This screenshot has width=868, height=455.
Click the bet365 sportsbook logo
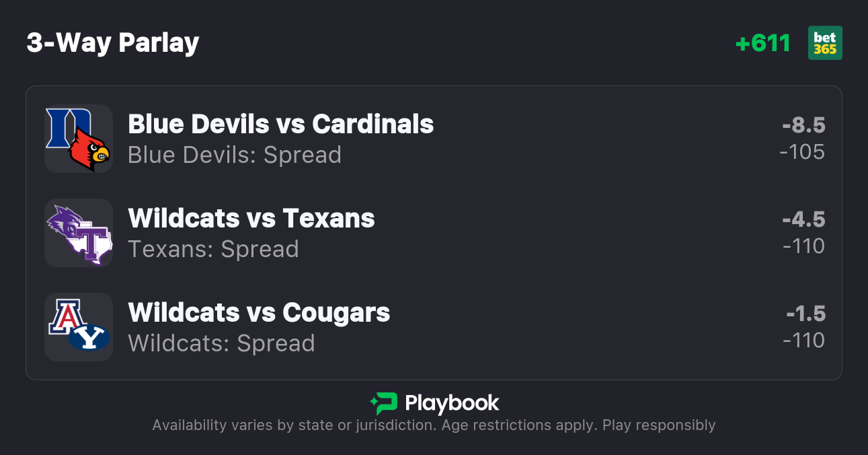(x=825, y=43)
